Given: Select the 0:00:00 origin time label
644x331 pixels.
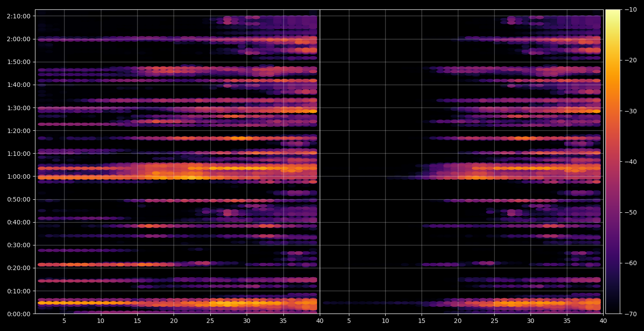Looking at the screenshot, I should [x=18, y=314].
